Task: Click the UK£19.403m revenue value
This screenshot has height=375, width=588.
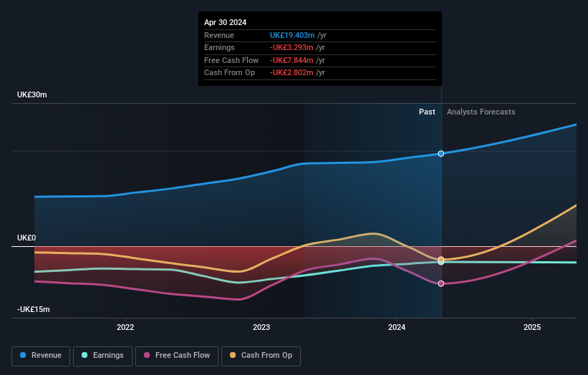Action: pos(292,35)
